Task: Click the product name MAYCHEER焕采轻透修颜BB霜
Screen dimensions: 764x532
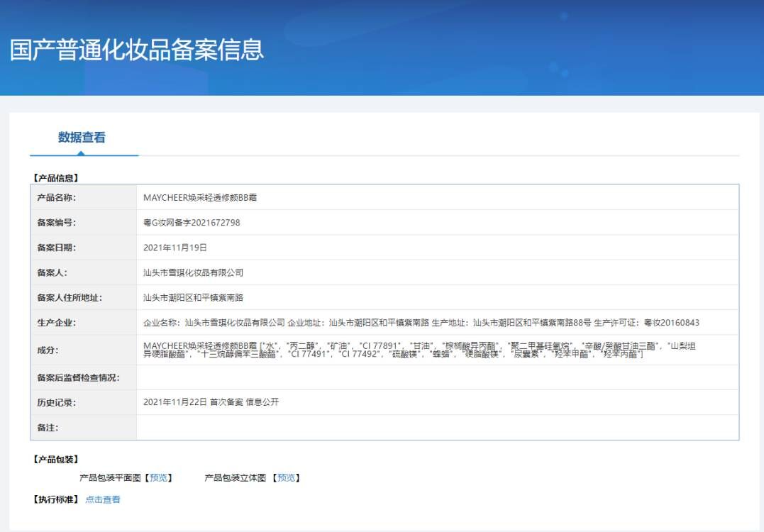Action: pyautogui.click(x=200, y=198)
